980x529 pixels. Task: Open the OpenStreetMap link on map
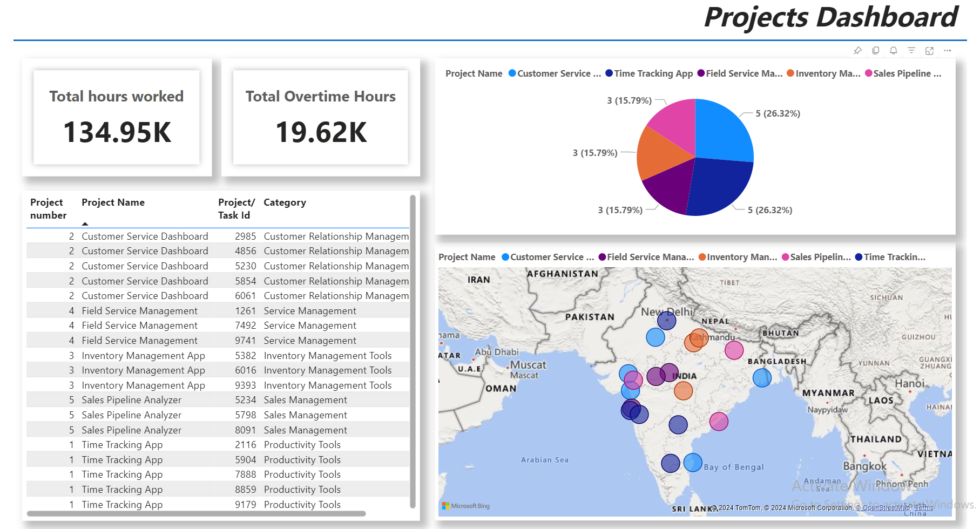coord(883,508)
